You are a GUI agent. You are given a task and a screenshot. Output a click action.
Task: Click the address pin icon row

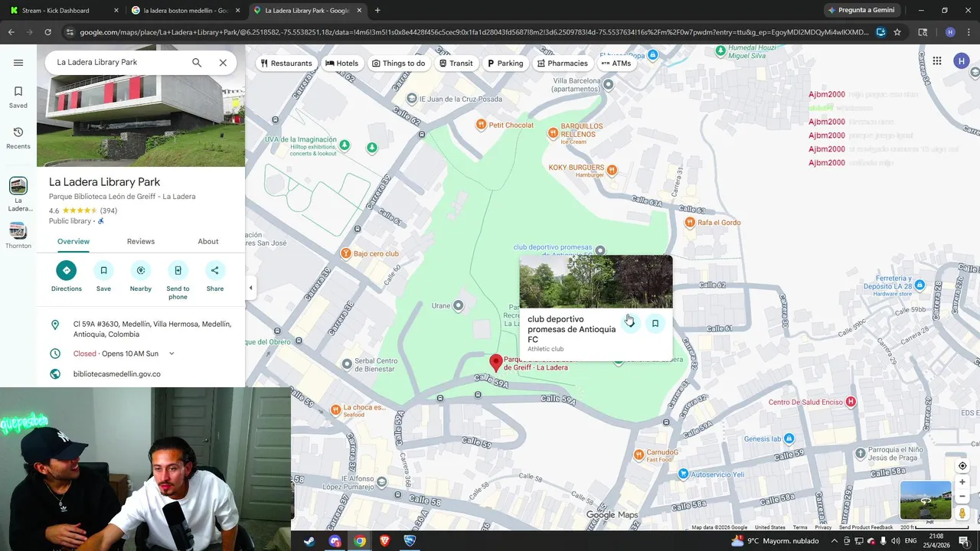[141, 329]
